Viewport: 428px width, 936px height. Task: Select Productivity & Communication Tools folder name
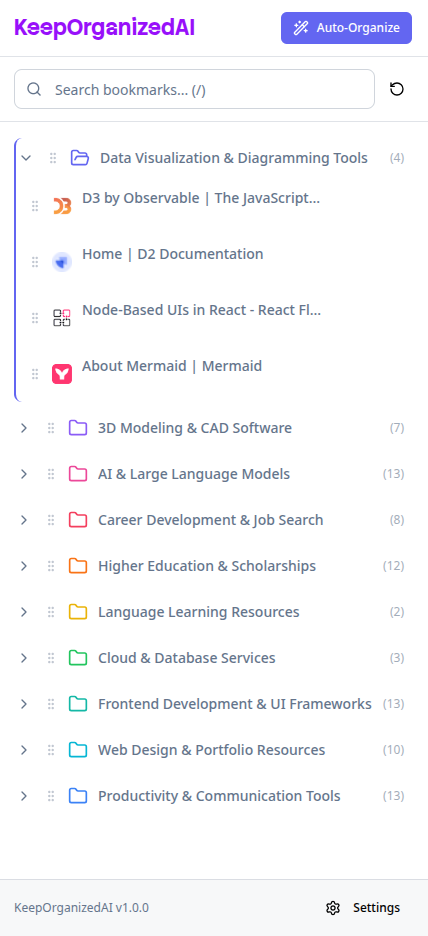[x=219, y=796]
